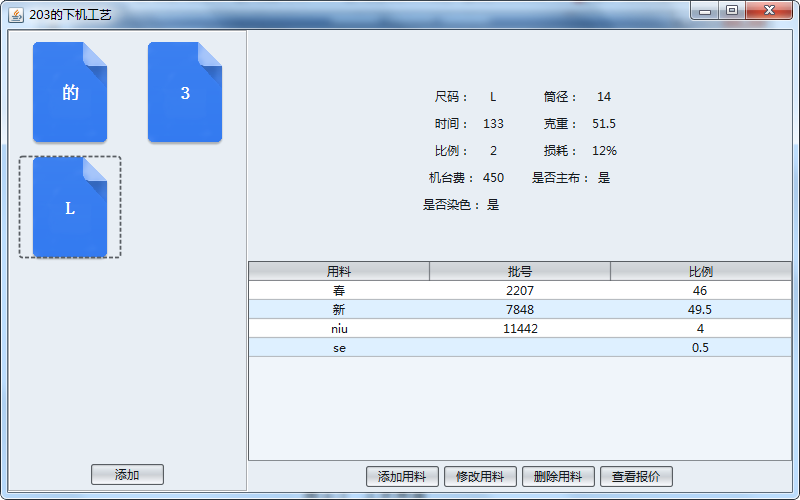Click the 是否染色 label
This screenshot has width=800, height=500.
pos(451,205)
